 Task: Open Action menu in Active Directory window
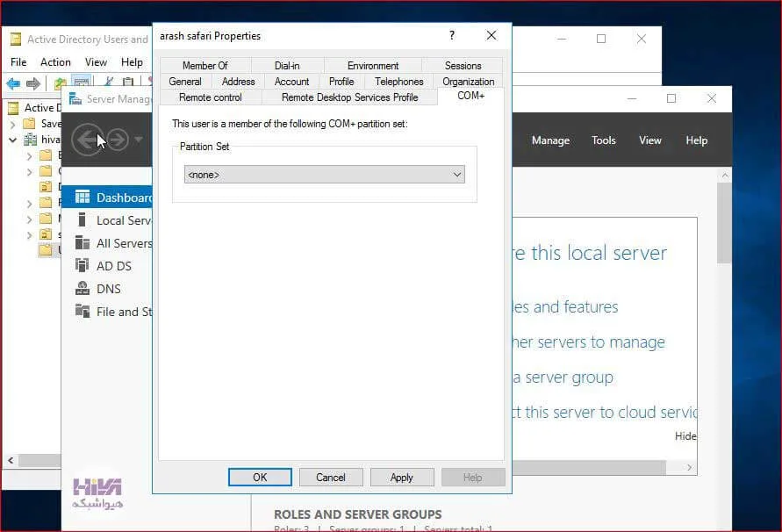55,61
